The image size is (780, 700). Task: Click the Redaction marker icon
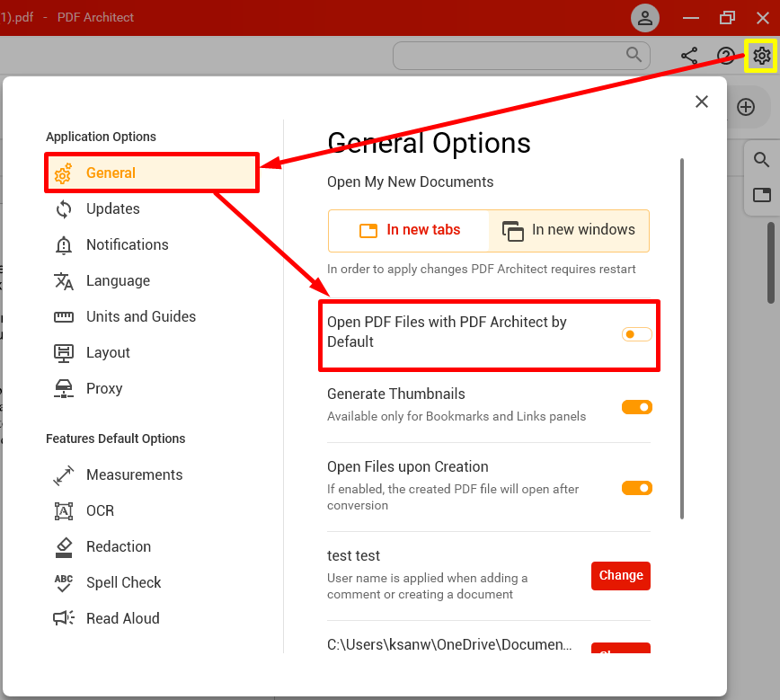(x=64, y=547)
